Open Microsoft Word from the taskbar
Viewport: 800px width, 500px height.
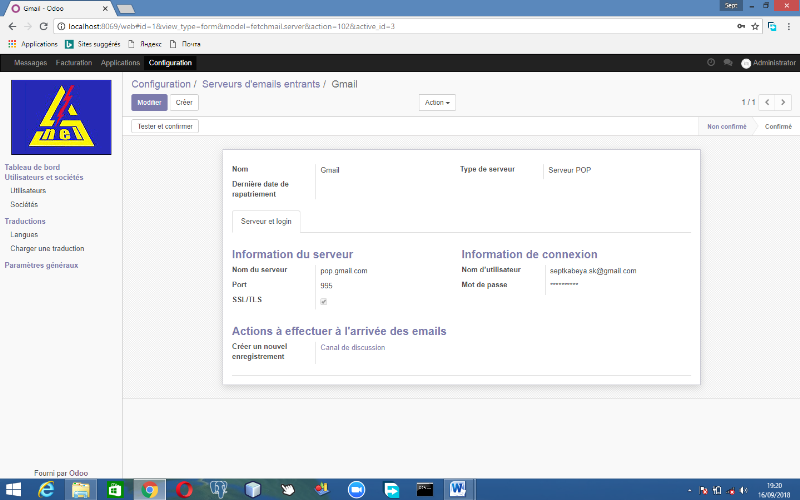(458, 489)
